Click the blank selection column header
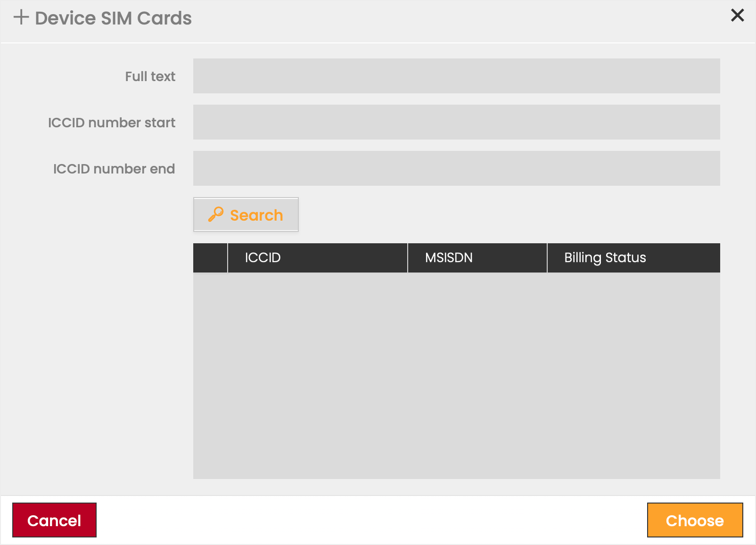Screen dimensions: 756x545 pyautogui.click(x=210, y=258)
